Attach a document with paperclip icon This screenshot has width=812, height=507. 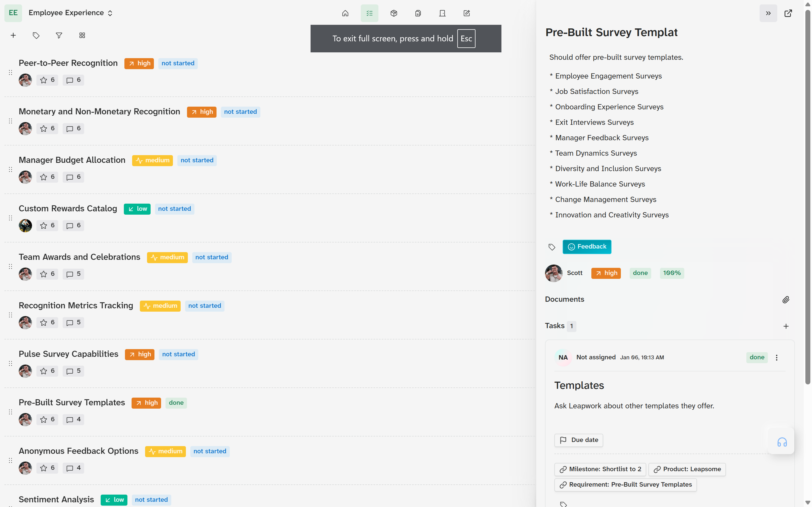786,300
